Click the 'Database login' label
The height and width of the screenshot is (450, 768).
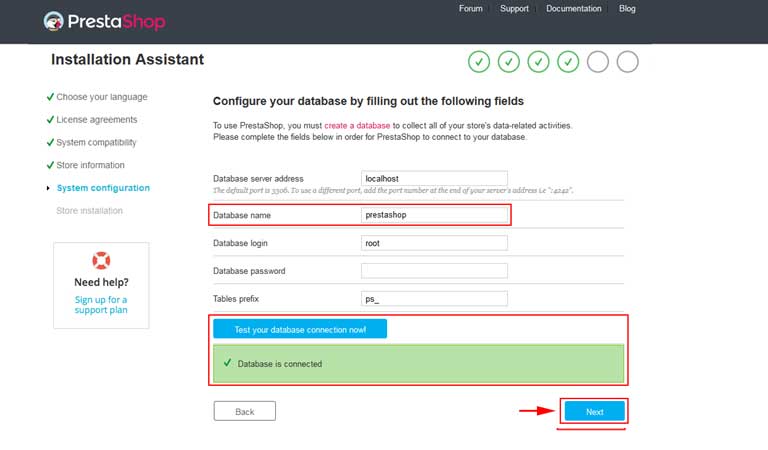[240, 243]
